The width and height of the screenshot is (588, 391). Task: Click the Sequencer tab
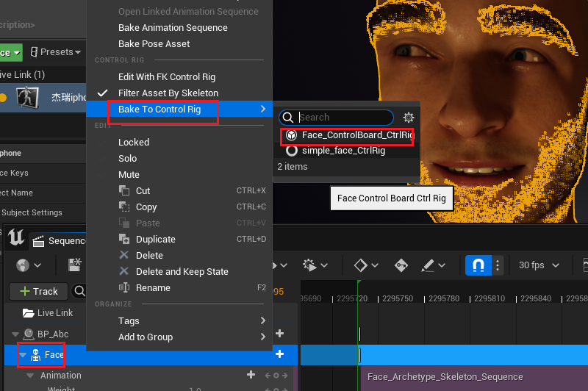pyautogui.click(x=59, y=240)
